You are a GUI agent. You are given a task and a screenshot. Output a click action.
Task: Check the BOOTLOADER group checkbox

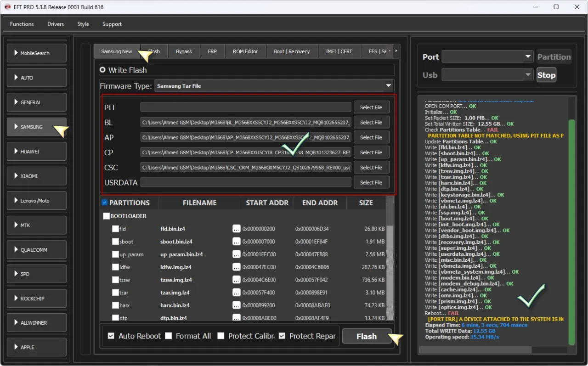(107, 216)
